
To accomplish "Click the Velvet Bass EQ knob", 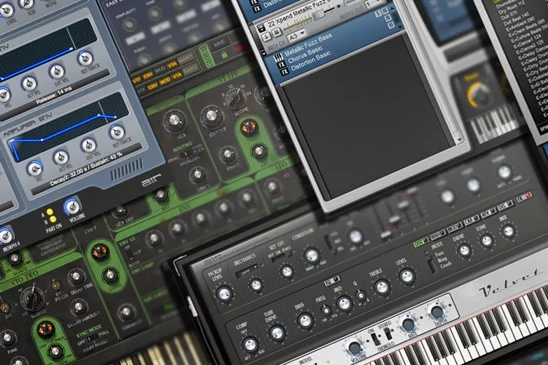I will point(305,320).
